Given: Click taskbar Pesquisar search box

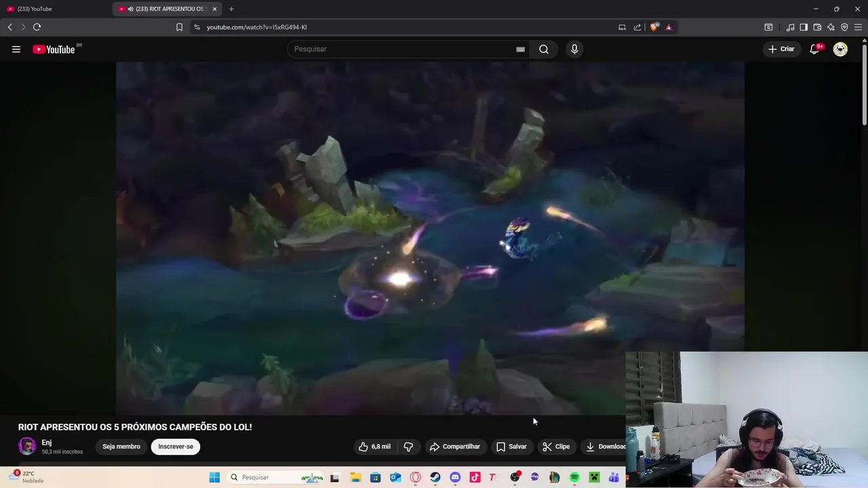Looking at the screenshot, I should tap(275, 477).
